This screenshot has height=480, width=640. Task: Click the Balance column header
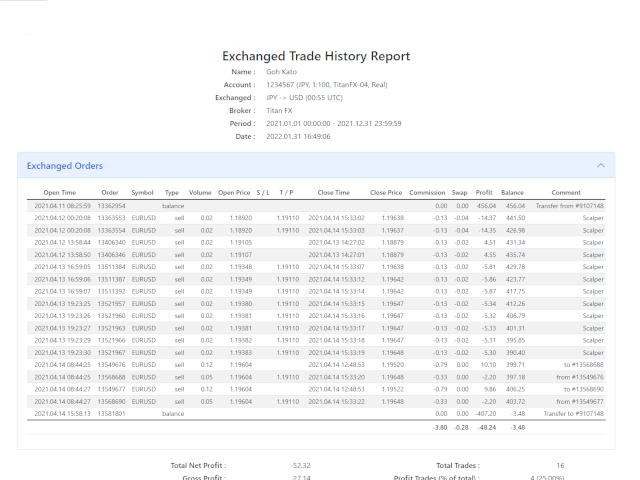(x=512, y=193)
